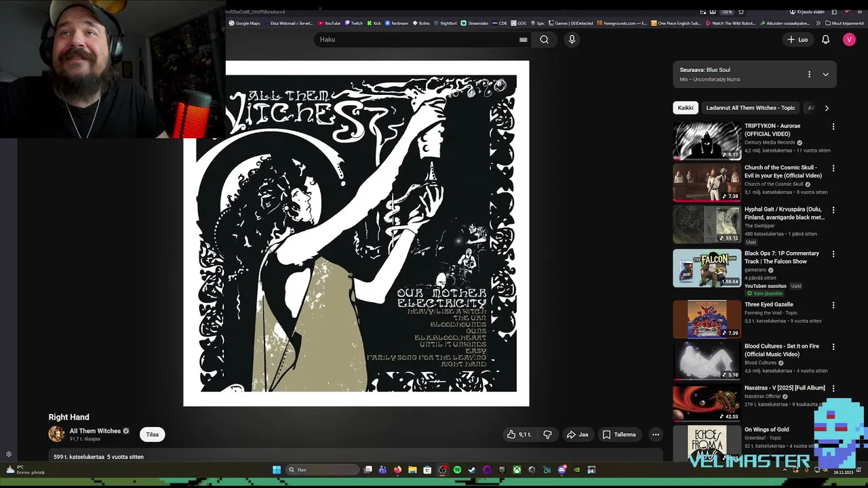Open Newgrounds.com bookmark
Viewport: 868px width, 488px height.
click(x=622, y=23)
